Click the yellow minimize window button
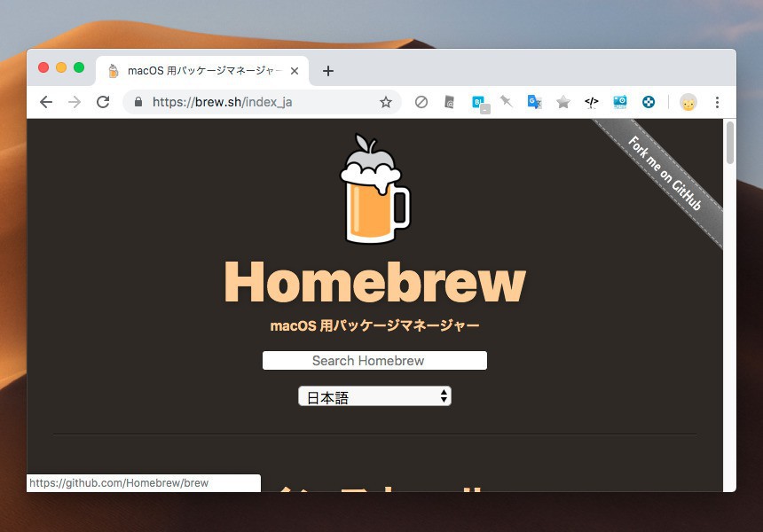The height and width of the screenshot is (532, 763). [61, 67]
